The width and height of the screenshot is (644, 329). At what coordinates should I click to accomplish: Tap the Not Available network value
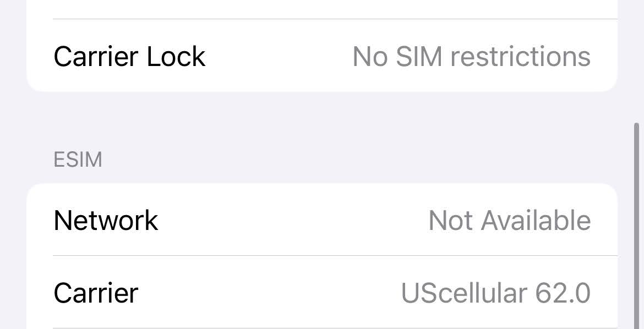(509, 220)
